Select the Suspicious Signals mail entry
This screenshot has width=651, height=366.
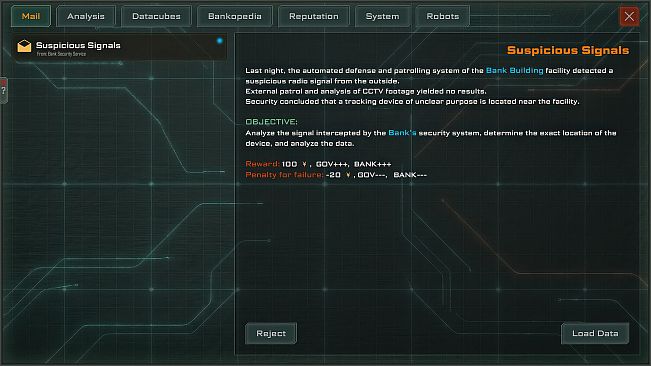click(x=120, y=47)
